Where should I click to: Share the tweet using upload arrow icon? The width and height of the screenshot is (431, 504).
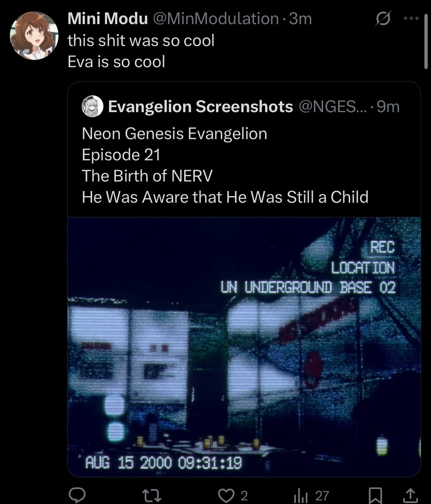coord(410,495)
